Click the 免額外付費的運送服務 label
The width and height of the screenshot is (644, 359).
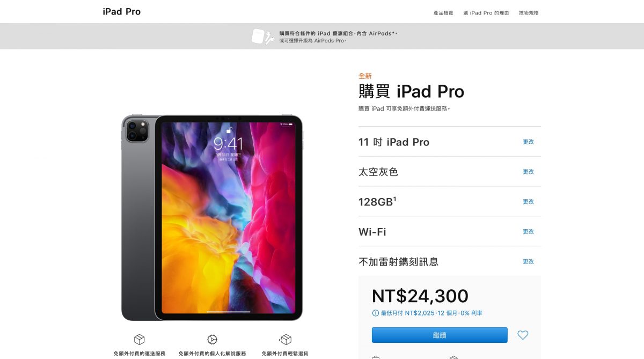(140, 354)
